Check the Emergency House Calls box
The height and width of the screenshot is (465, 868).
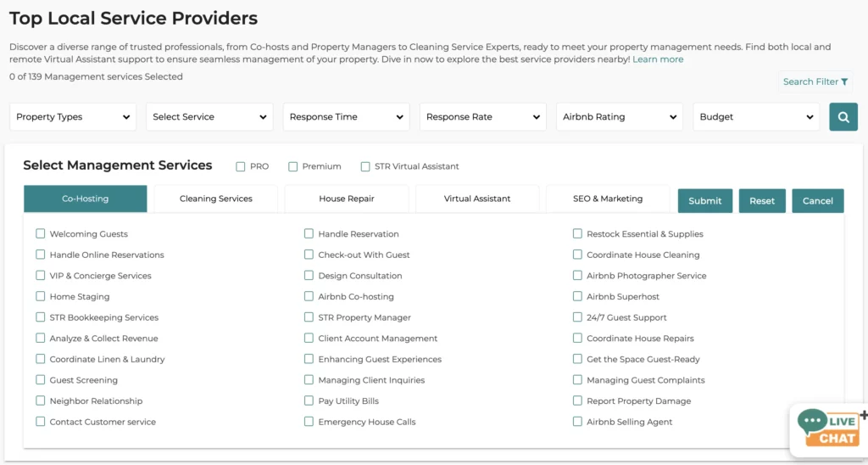tap(309, 422)
